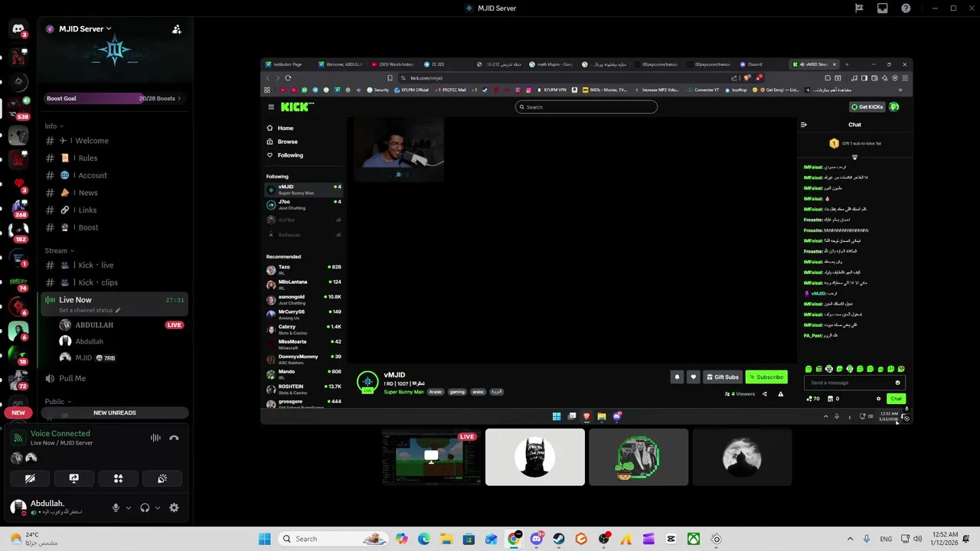Open Kick hamburger menu icon
The image size is (980, 551).
271,107
